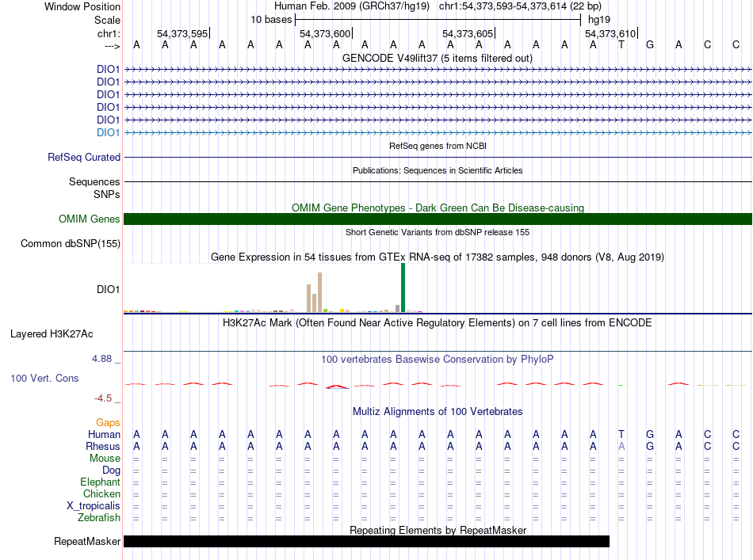Viewport: 753px width, 560px height.
Task: Click the Common dbSNP(155) track label
Action: (71, 243)
